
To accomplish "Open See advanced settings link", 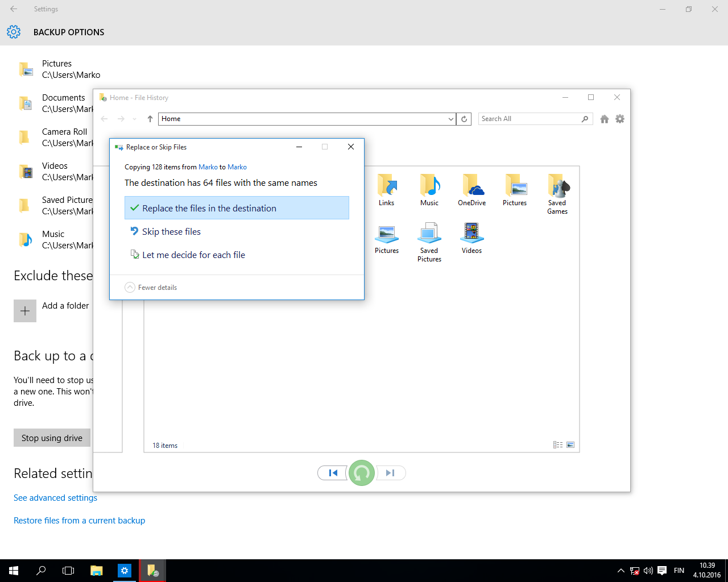I will pos(55,498).
